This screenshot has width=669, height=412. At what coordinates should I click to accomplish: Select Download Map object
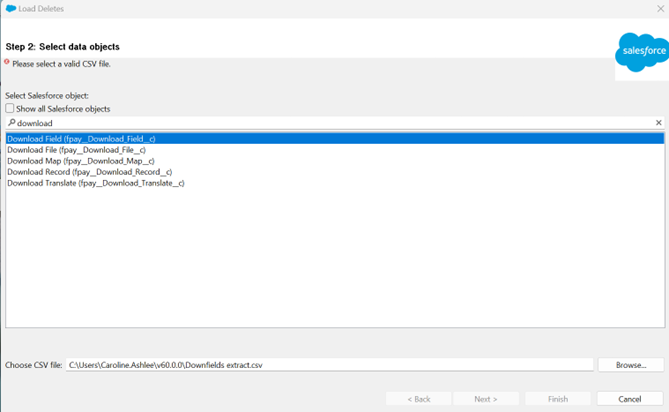(80, 161)
